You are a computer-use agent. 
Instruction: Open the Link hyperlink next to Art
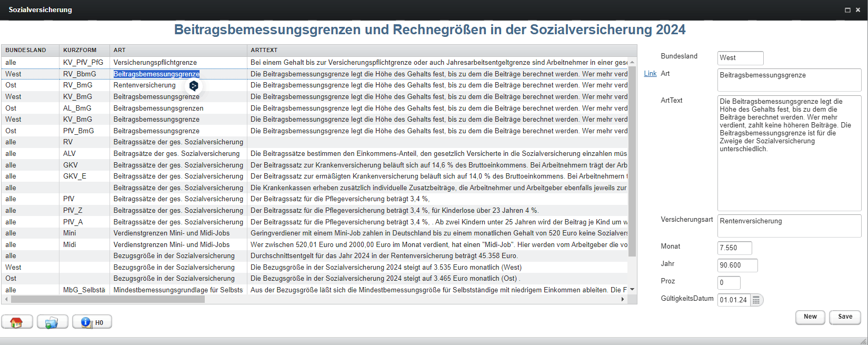(x=650, y=74)
